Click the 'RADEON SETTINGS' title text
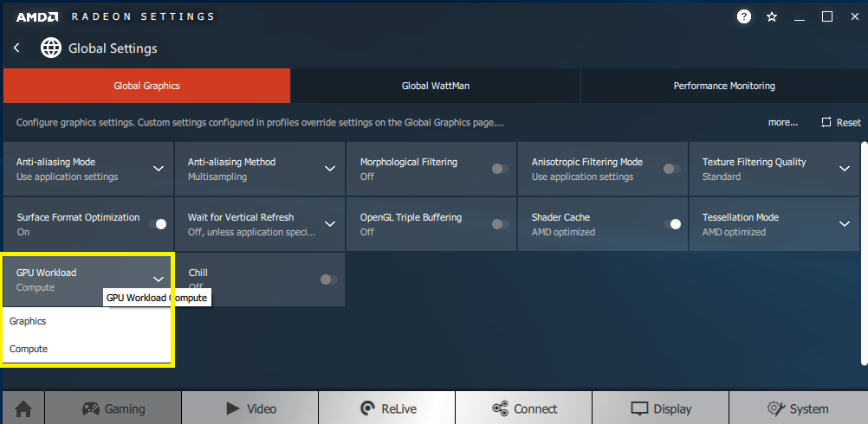Screen dimensions: 868x424 pos(143,16)
